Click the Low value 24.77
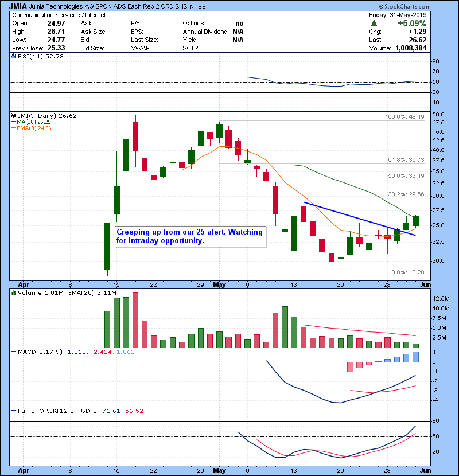The height and width of the screenshot is (476, 459). 56,40
